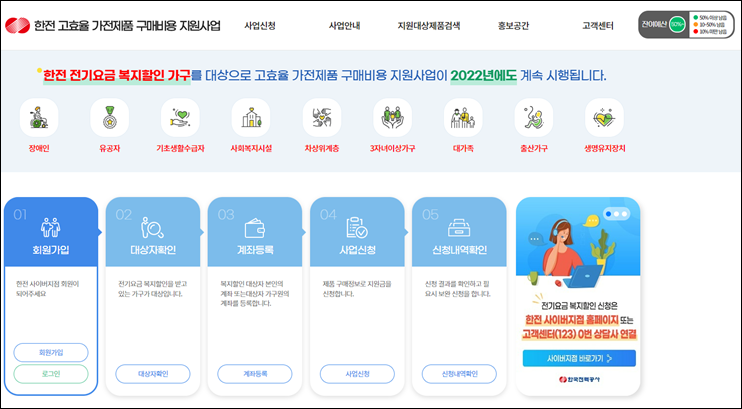Select the 생명유지장치 heart icon

604,117
